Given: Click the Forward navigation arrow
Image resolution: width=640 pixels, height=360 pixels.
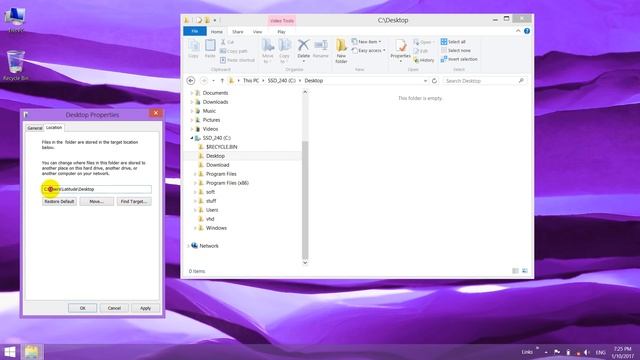Looking at the screenshot, I should (x=204, y=81).
